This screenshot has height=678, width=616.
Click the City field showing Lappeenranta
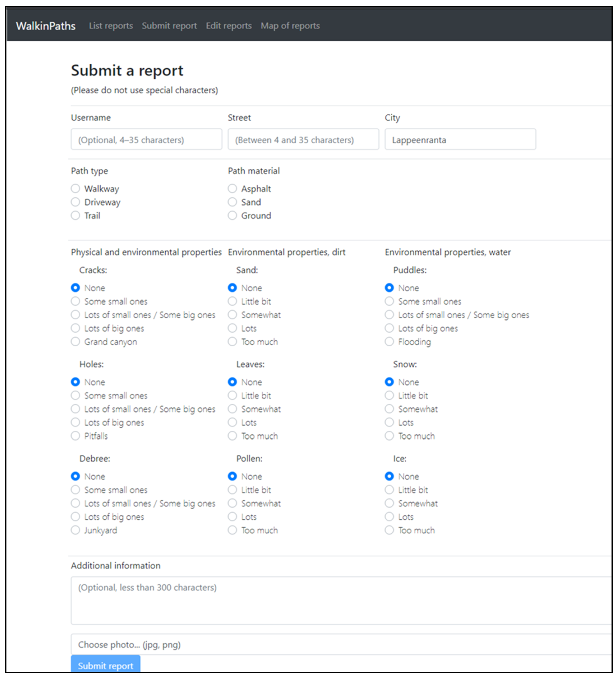(460, 139)
